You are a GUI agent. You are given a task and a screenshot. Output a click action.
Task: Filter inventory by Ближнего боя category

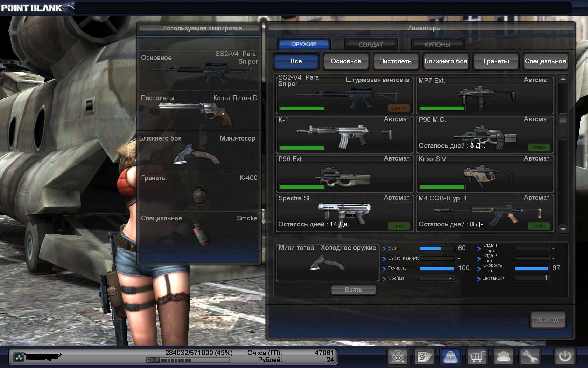[x=446, y=61]
